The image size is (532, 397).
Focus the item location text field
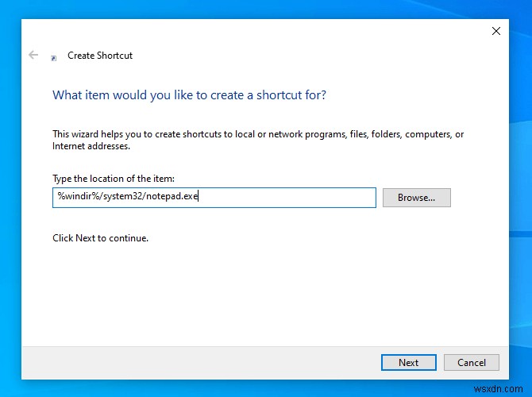(x=214, y=198)
